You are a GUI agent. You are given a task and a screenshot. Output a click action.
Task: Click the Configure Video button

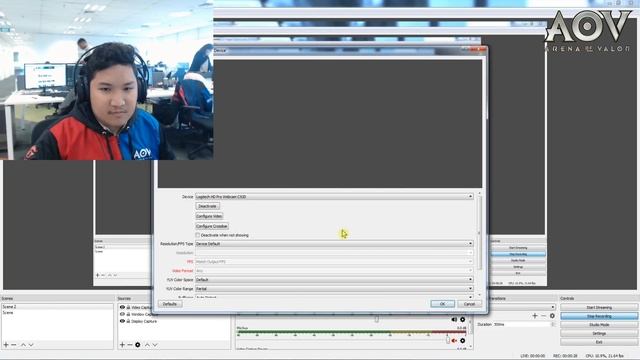[209, 216]
